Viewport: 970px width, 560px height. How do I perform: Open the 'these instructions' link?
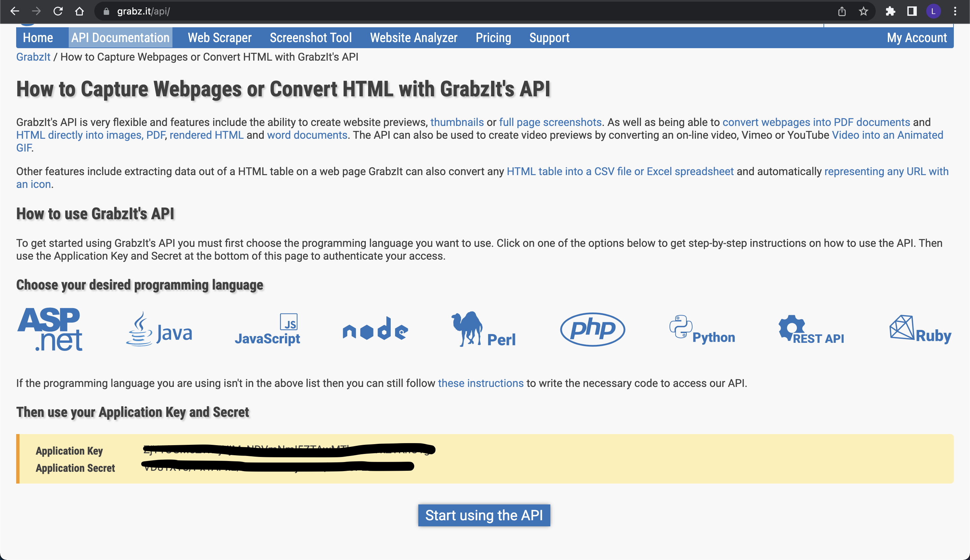click(480, 383)
